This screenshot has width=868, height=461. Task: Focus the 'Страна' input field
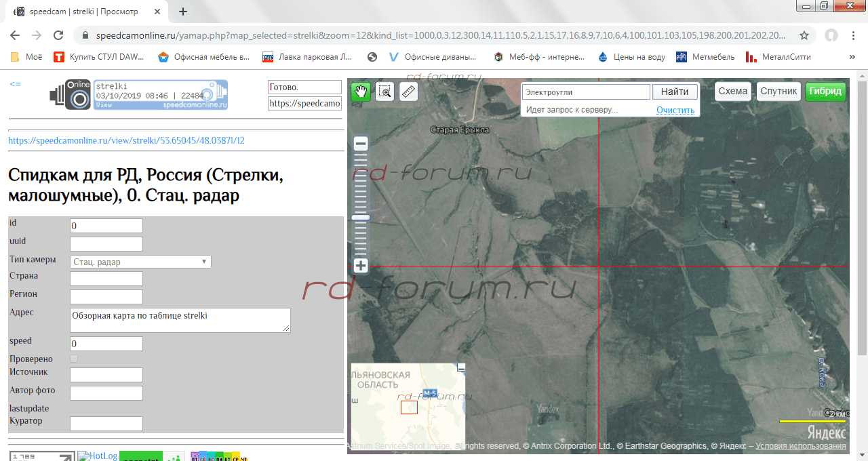pyautogui.click(x=106, y=279)
